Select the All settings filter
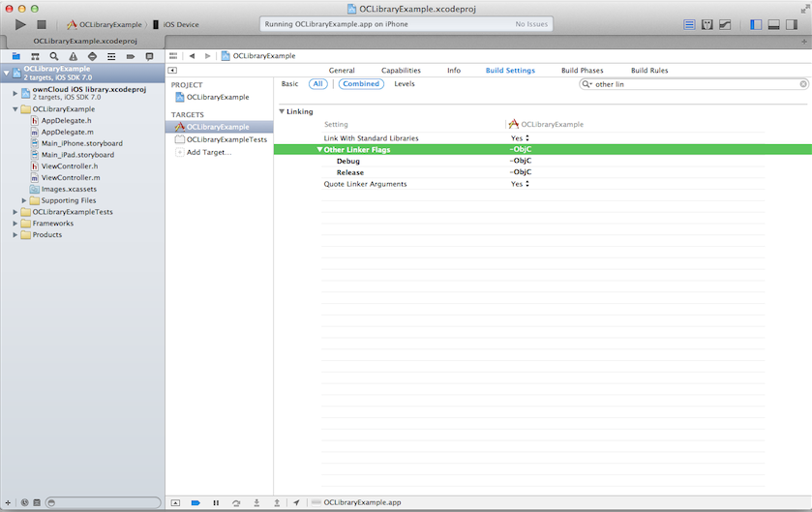 [x=317, y=84]
